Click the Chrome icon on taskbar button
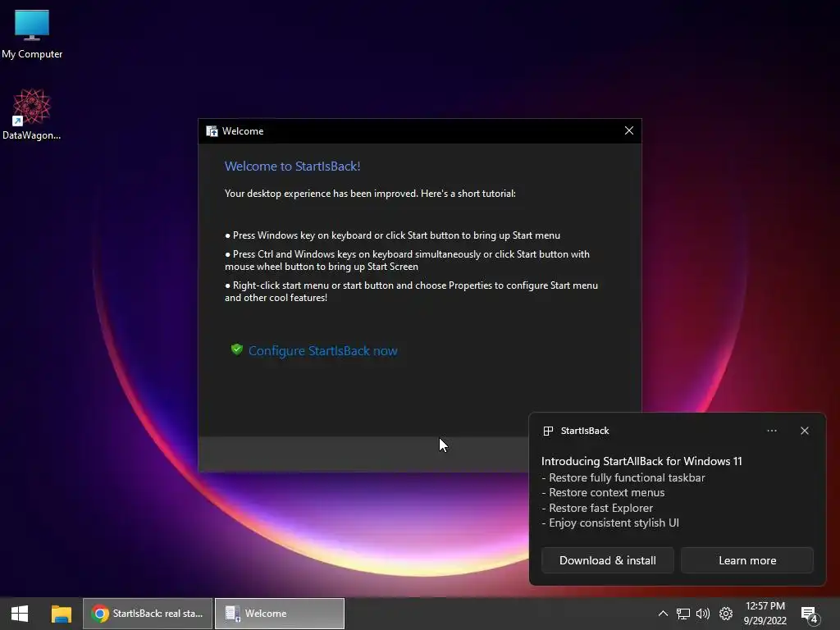Viewport: 840px width, 630px height. tap(99, 614)
